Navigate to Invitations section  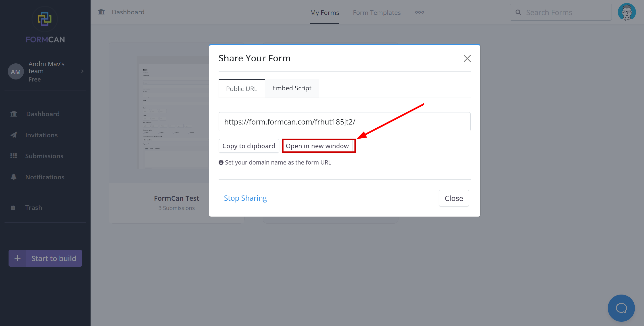point(42,135)
